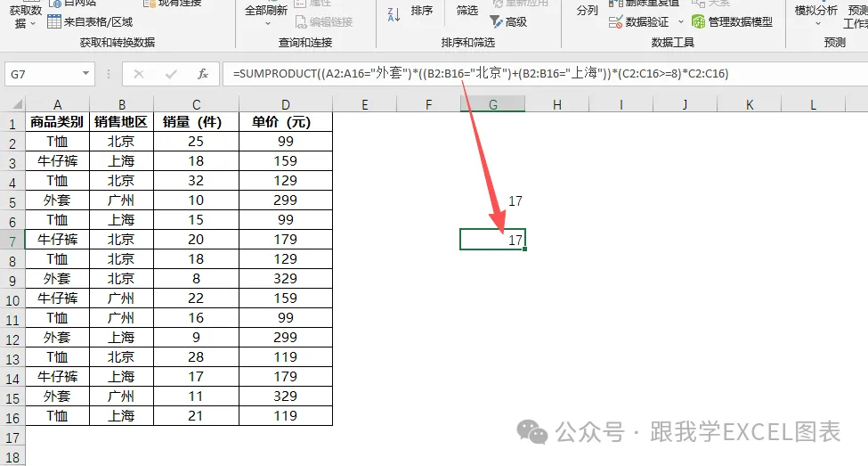This screenshot has width=868, height=466.
Task: Click the 分列 text-to-columns button
Action: pyautogui.click(x=587, y=11)
